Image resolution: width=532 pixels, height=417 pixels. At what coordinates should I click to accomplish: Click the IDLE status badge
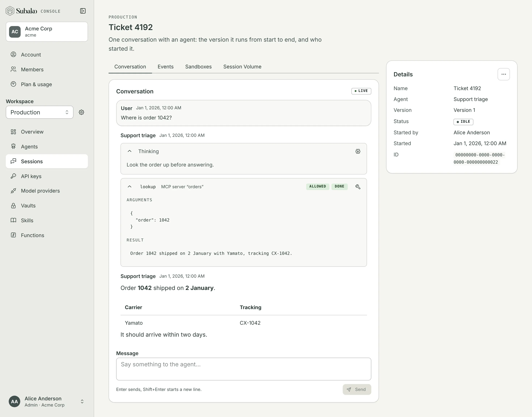point(463,122)
